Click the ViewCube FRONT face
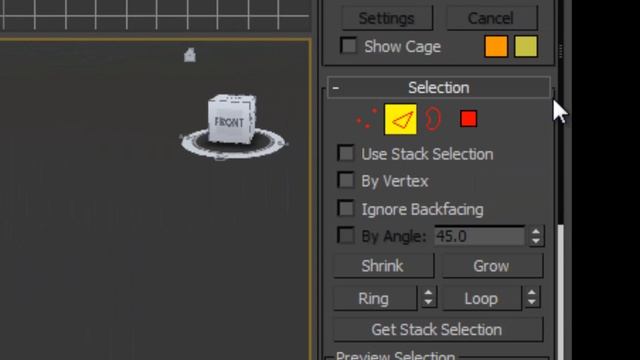The height and width of the screenshot is (360, 640). [x=229, y=122]
